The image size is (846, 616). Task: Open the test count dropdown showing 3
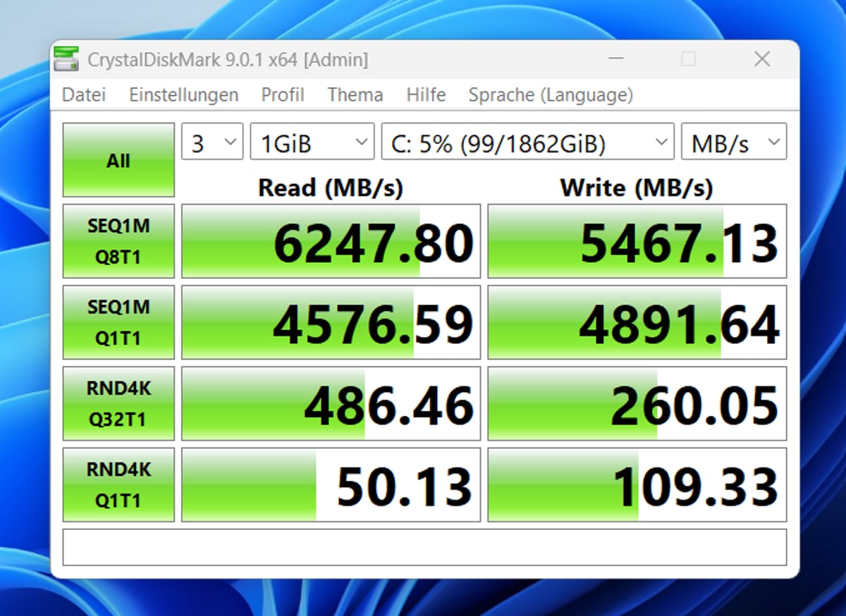click(x=212, y=143)
